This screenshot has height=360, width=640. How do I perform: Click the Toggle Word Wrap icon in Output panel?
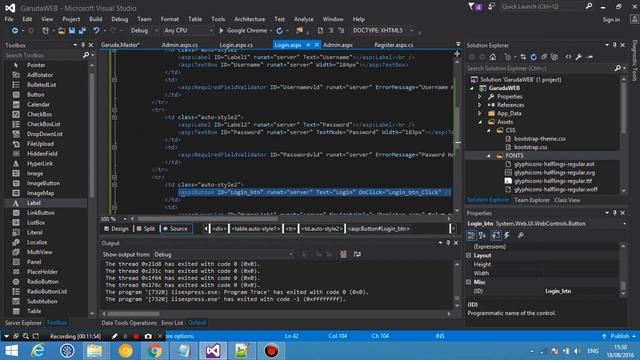coord(357,254)
